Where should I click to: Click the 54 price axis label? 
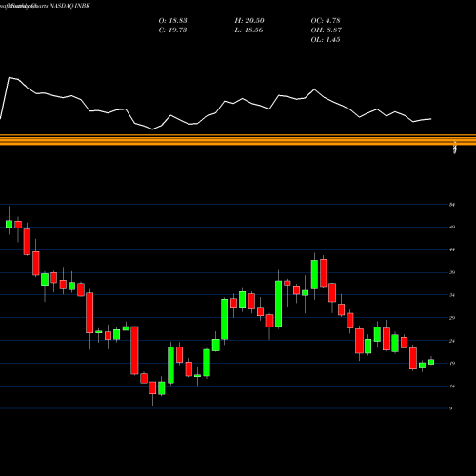(x=452, y=205)
